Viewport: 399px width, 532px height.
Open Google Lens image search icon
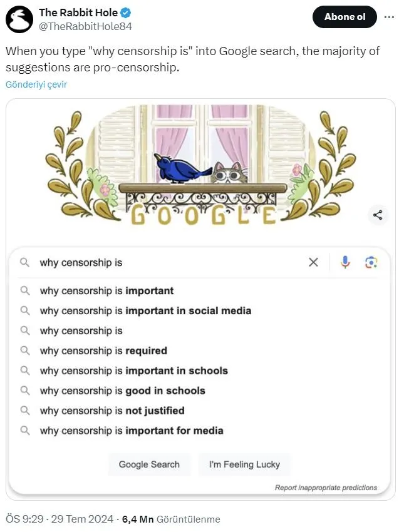pyautogui.click(x=371, y=262)
